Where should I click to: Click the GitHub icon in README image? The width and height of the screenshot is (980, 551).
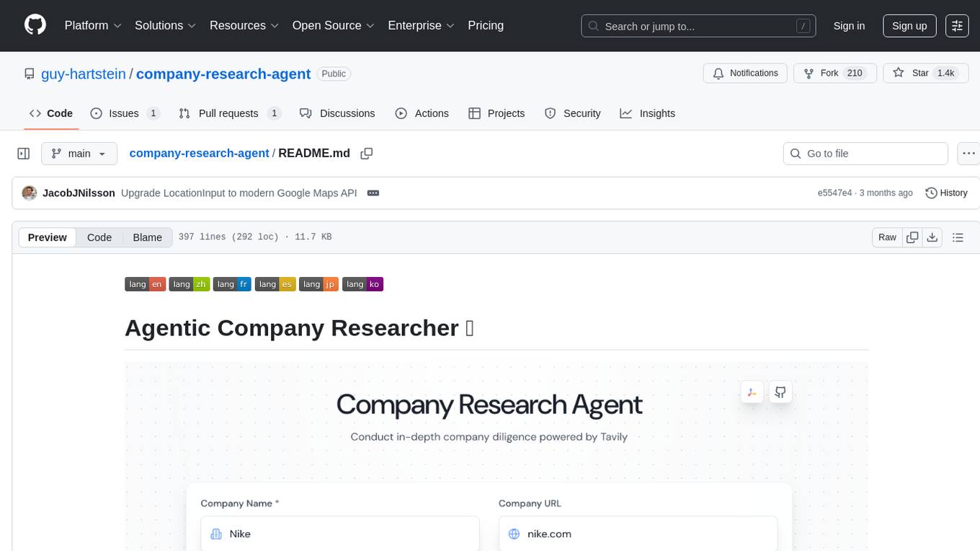click(x=780, y=392)
